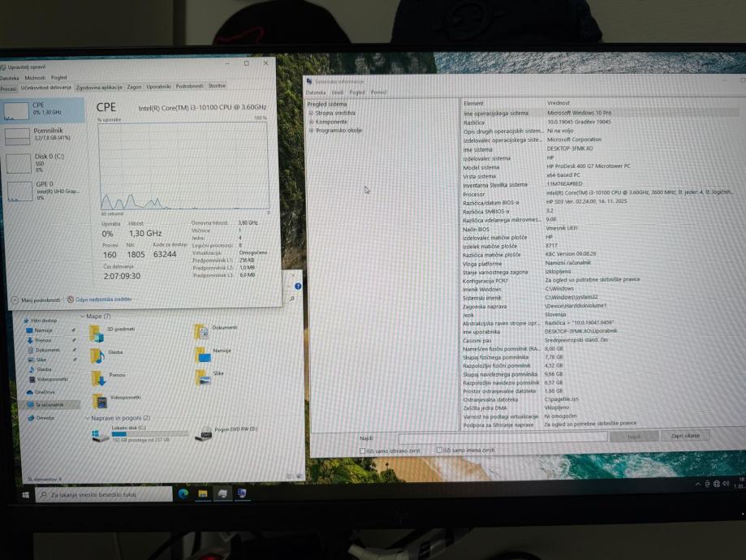This screenshot has width=746, height=560.
Task: Select CPE performance item
Action: click(x=42, y=109)
